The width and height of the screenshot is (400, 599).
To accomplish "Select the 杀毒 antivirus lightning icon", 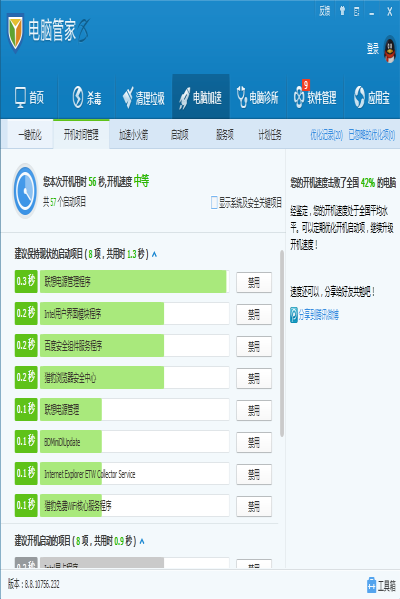I will pyautogui.click(x=78, y=97).
